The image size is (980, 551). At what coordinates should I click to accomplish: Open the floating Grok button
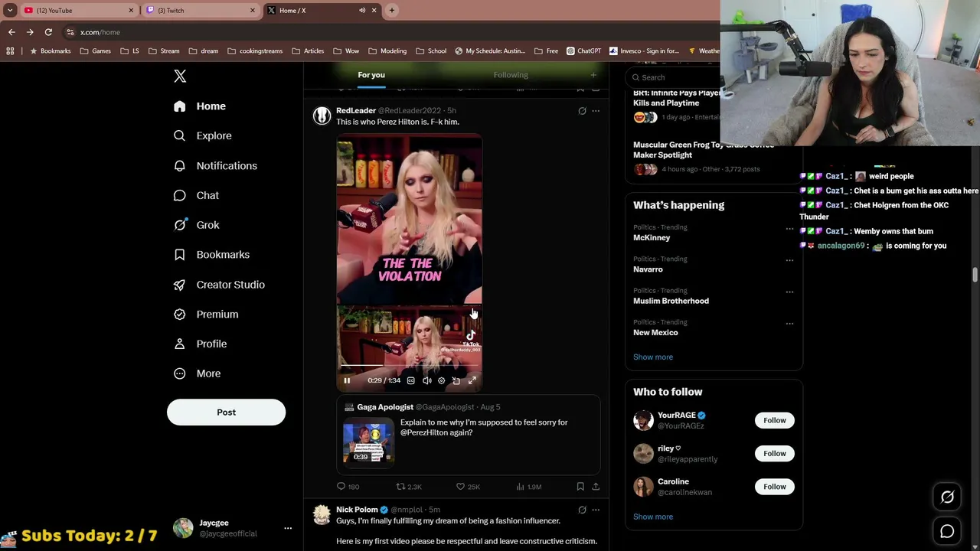(947, 497)
